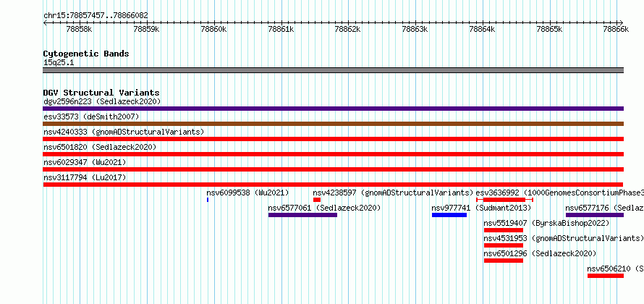This screenshot has width=644, height=304.
Task: Click the 78866k ruler tick label
Action: [x=617, y=29]
